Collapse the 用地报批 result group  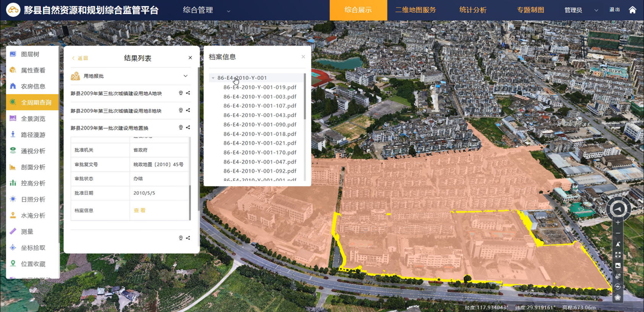(x=185, y=76)
